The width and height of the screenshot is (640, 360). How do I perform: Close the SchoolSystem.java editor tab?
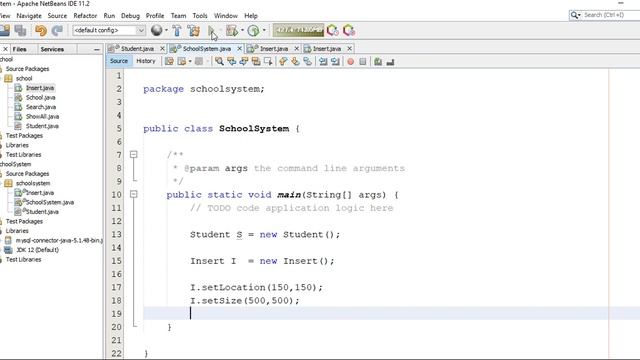(x=239, y=49)
